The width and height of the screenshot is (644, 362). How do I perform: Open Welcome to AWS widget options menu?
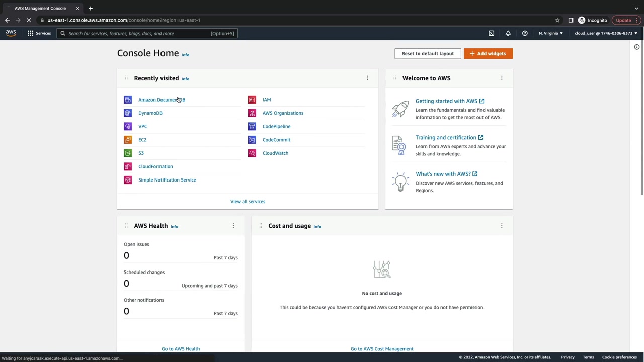point(502,78)
